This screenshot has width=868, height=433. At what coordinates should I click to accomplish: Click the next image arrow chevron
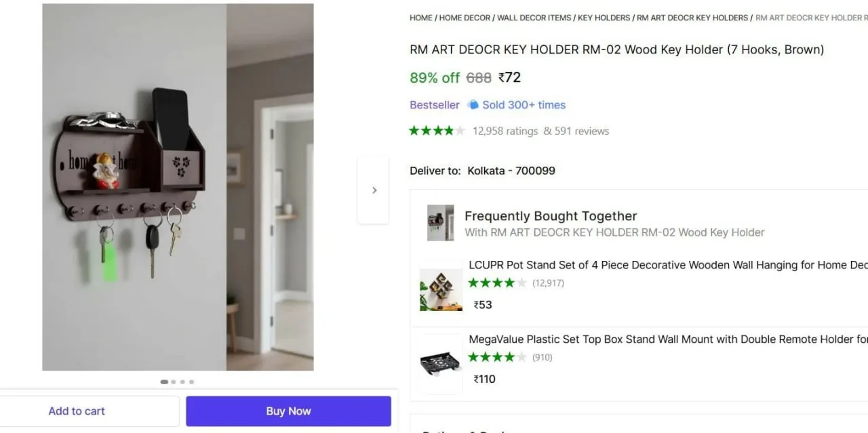click(x=374, y=190)
